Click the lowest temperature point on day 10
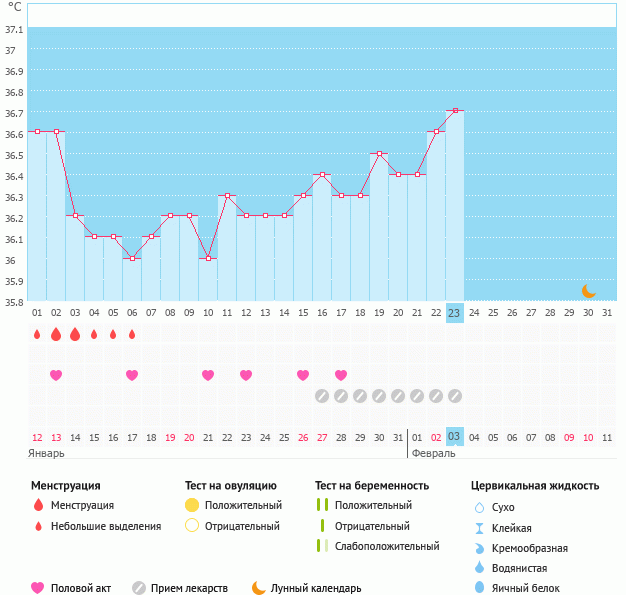 pos(208,258)
